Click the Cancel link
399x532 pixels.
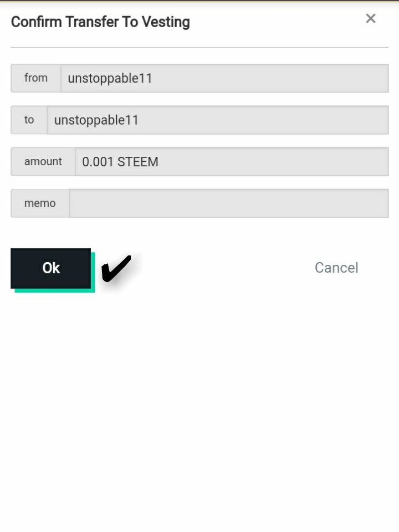tap(336, 268)
